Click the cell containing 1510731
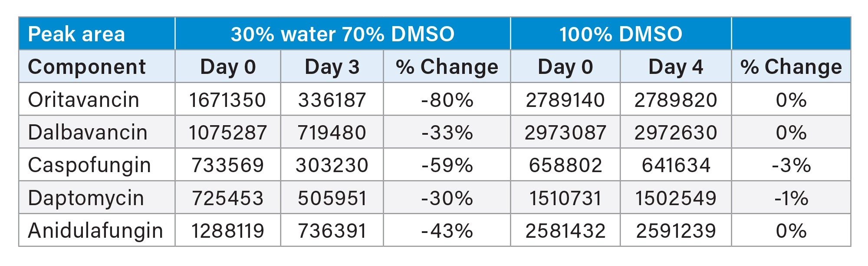Image resolution: width=868 pixels, height=266 pixels. pos(565,198)
